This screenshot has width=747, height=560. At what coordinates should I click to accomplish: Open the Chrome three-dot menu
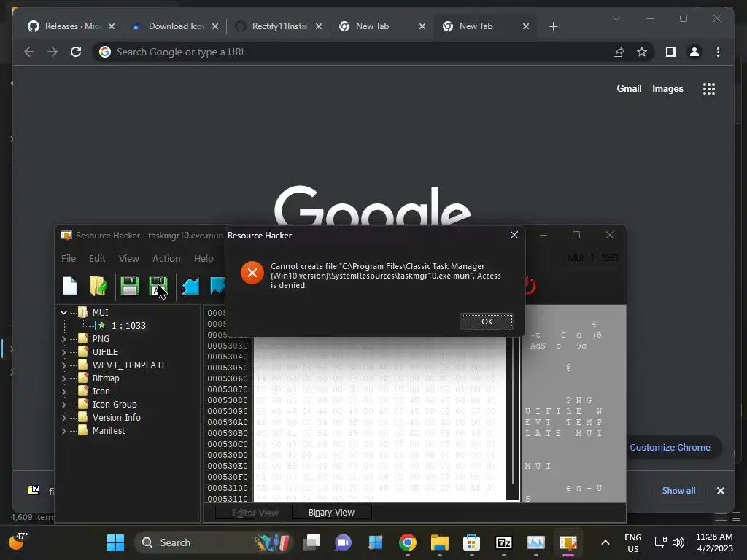point(718,52)
